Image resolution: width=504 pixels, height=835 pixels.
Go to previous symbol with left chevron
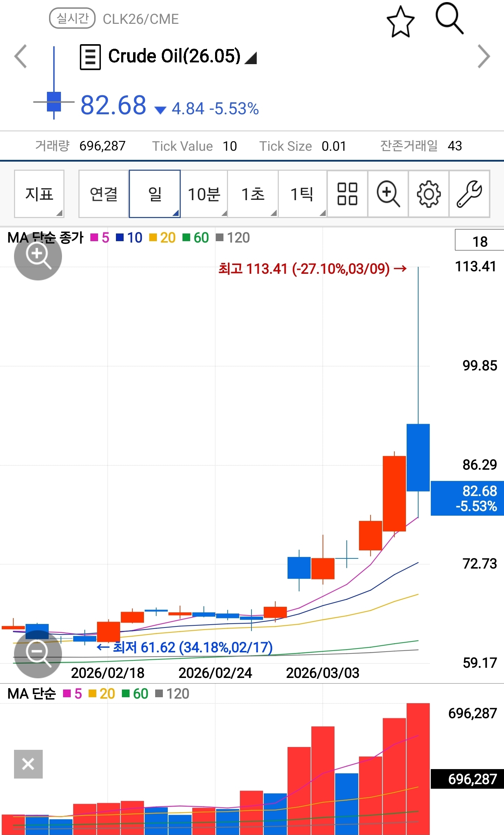(21, 56)
